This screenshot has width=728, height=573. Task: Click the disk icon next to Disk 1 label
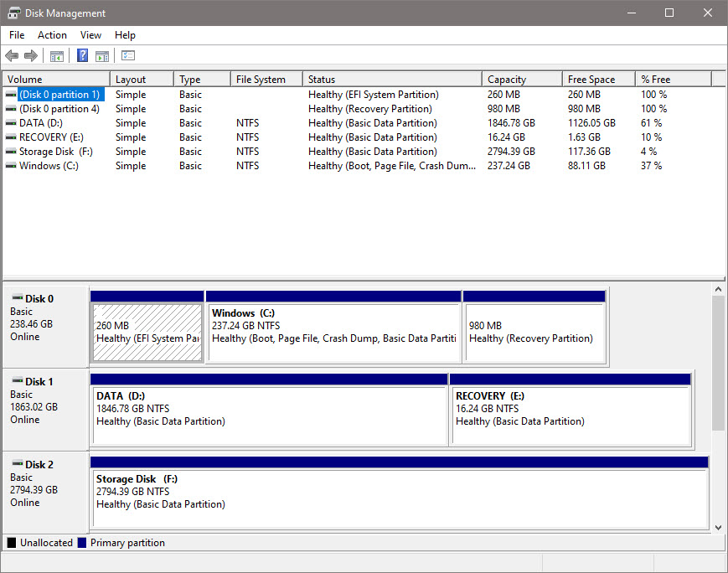pyautogui.click(x=18, y=381)
